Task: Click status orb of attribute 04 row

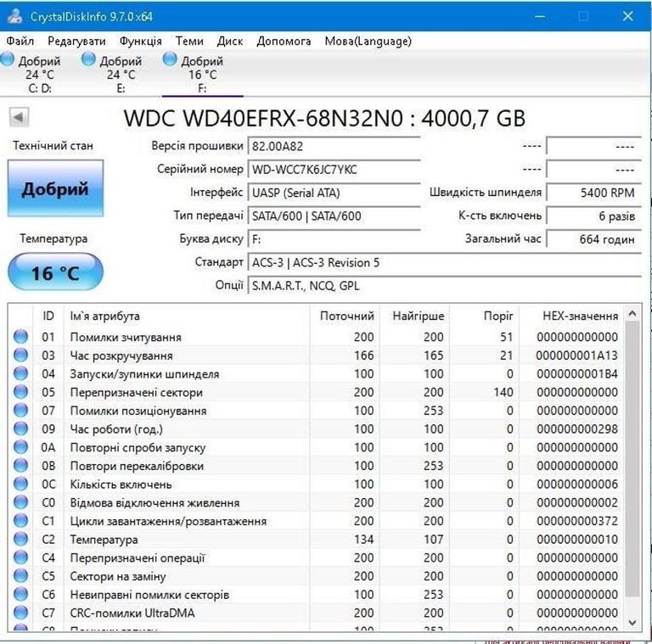Action: [20, 373]
